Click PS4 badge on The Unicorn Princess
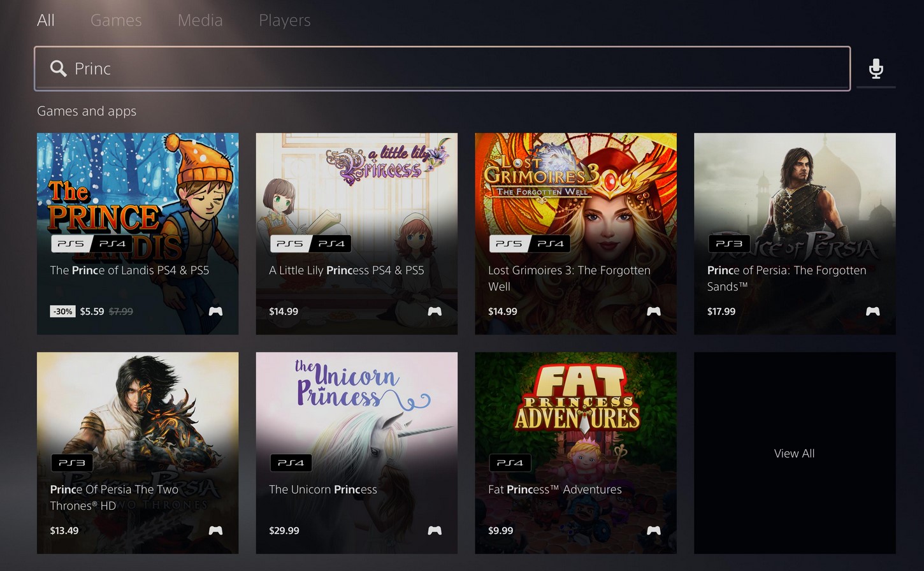Image resolution: width=924 pixels, height=571 pixels. click(291, 463)
